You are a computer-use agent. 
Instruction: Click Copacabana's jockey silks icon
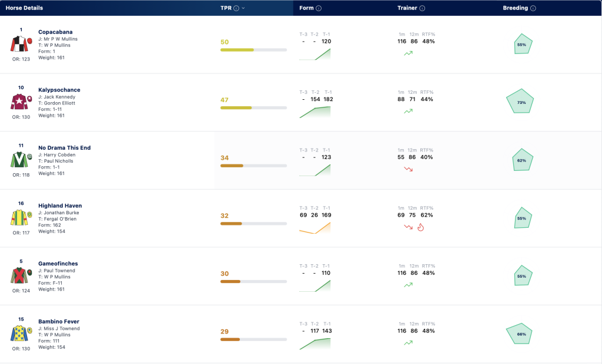21,43
